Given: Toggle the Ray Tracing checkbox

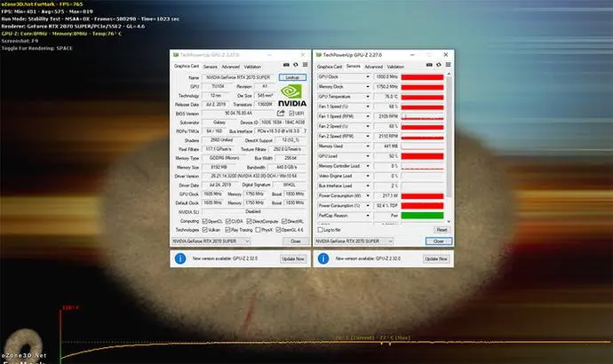Looking at the screenshot, I should (x=227, y=230).
